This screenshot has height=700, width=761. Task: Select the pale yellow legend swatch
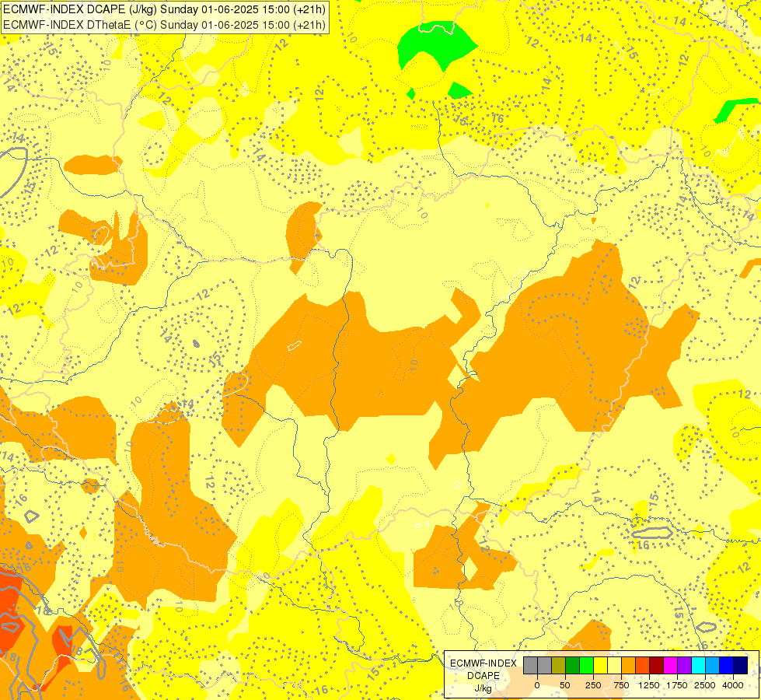(x=614, y=666)
